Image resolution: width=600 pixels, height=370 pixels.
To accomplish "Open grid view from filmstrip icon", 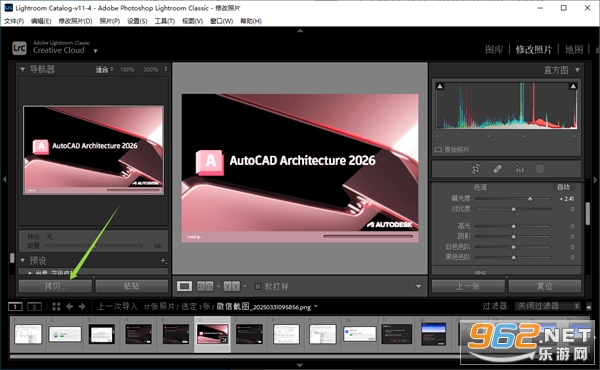I will [56, 306].
